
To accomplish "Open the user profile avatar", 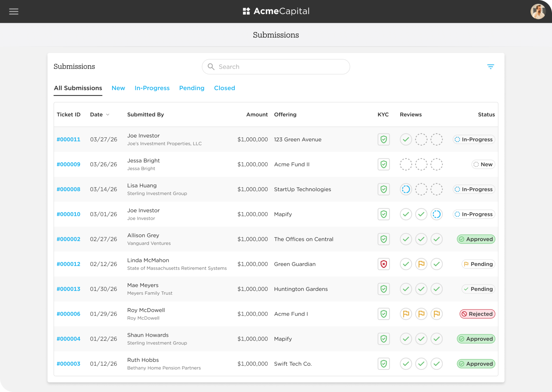I will point(538,11).
